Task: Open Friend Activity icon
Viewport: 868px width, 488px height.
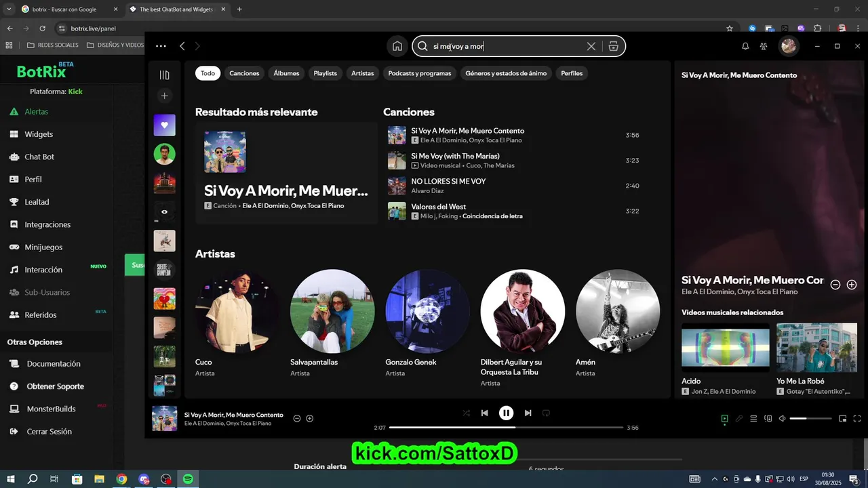Action: pyautogui.click(x=764, y=46)
